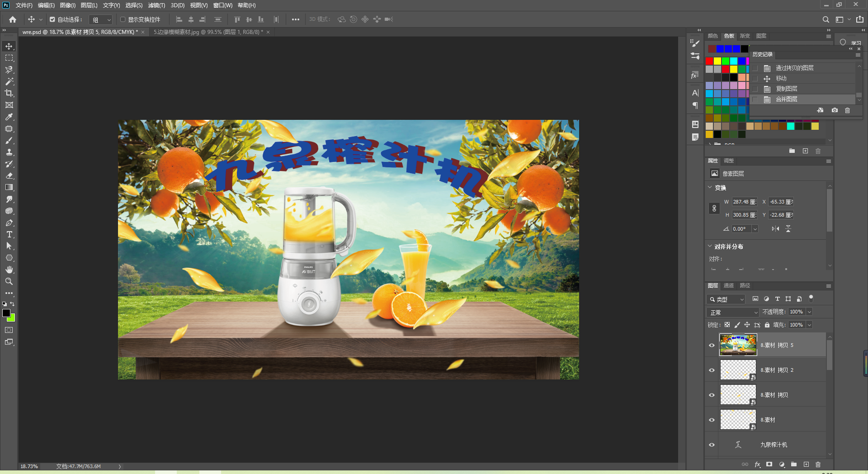Open the rotation angle dropdown

coord(755,229)
